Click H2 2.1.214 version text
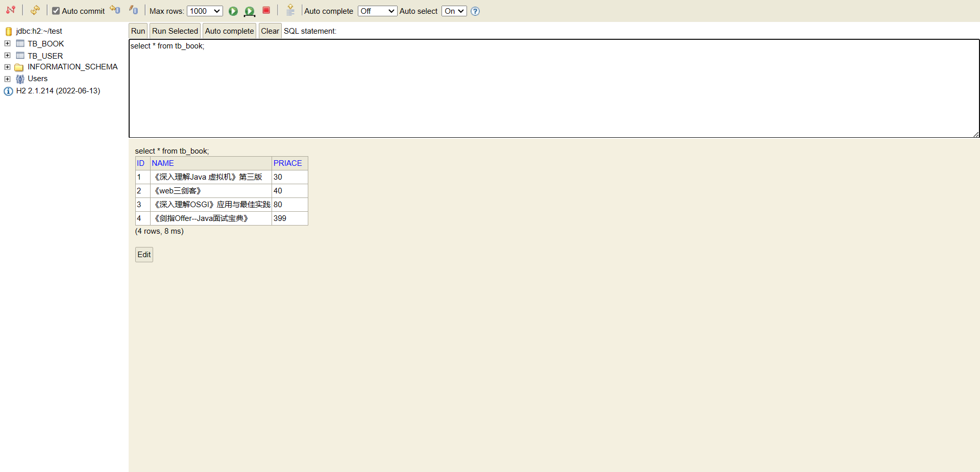This screenshot has height=472, width=980. (58, 91)
